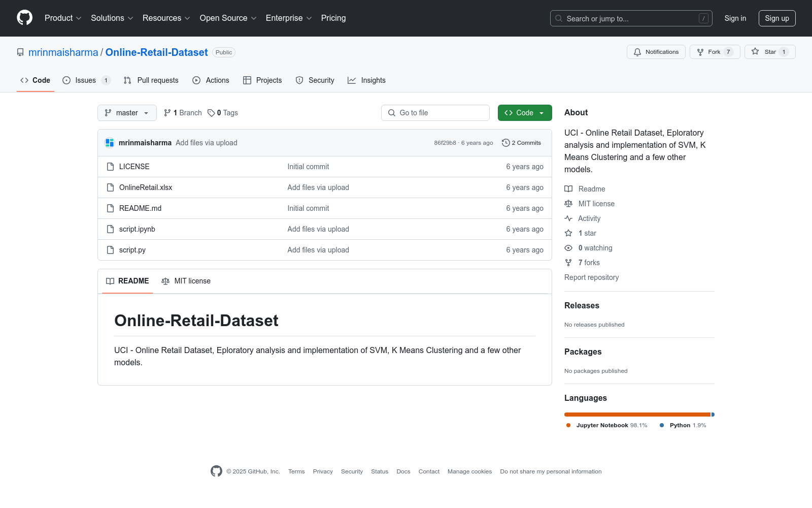Click the eye icon beside 0 watching
This screenshot has width=812, height=508.
pyautogui.click(x=568, y=248)
